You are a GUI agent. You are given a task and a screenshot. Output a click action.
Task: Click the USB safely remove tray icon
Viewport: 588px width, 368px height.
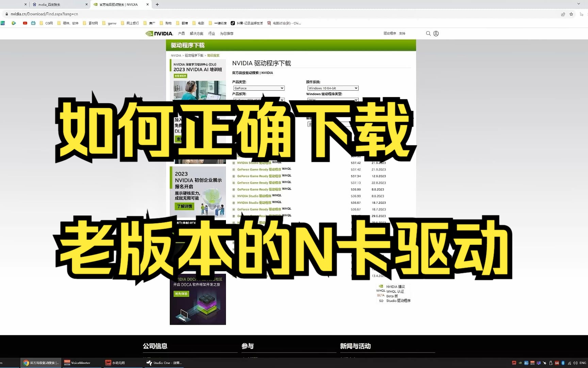(x=551, y=363)
